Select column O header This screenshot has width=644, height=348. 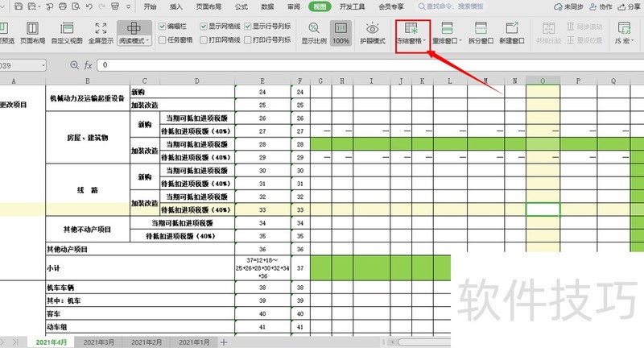(543, 81)
